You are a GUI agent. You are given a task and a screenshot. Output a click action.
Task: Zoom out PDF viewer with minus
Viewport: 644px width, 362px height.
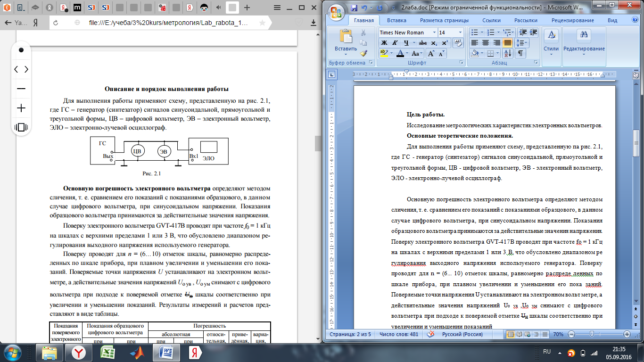(x=21, y=89)
